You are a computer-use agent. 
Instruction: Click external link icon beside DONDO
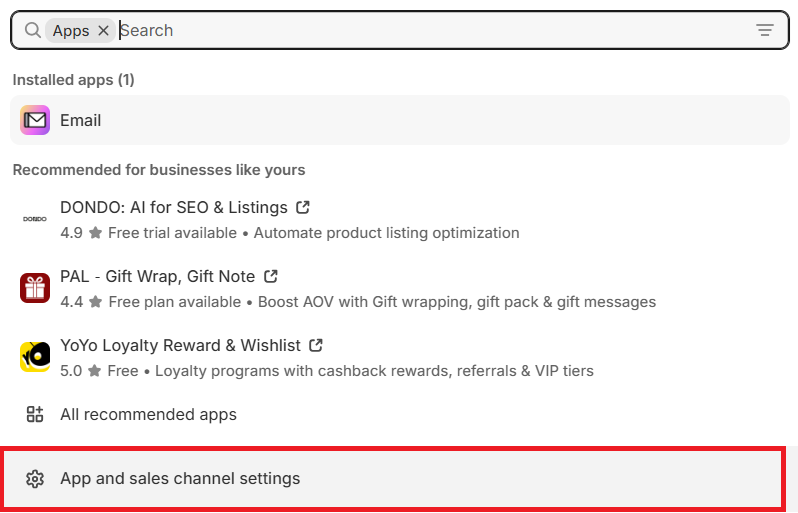[x=303, y=208]
